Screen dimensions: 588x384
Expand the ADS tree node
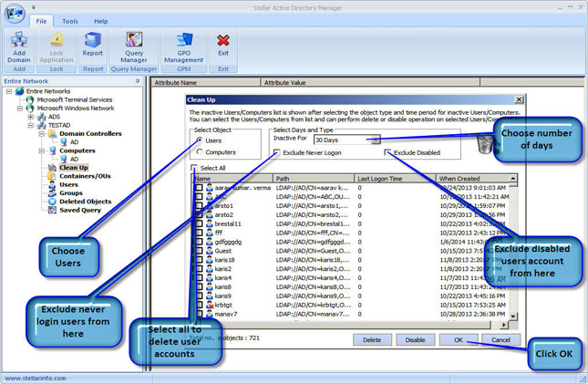(31, 117)
